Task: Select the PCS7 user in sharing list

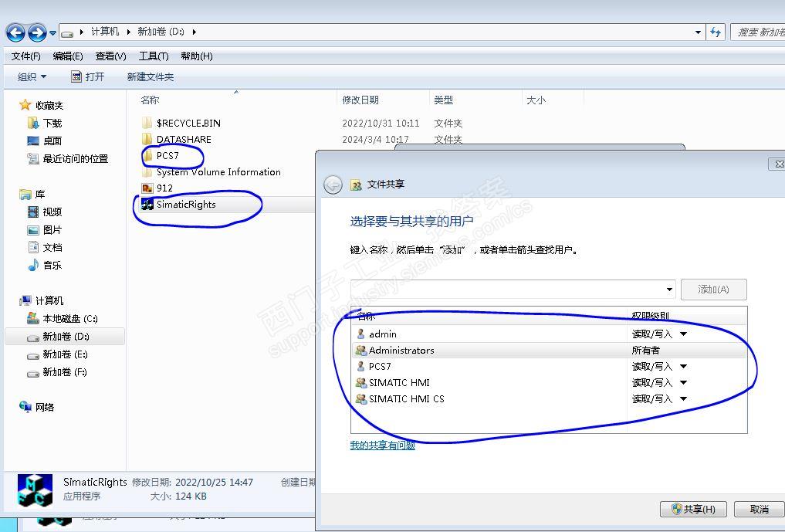Action: click(x=549, y=367)
